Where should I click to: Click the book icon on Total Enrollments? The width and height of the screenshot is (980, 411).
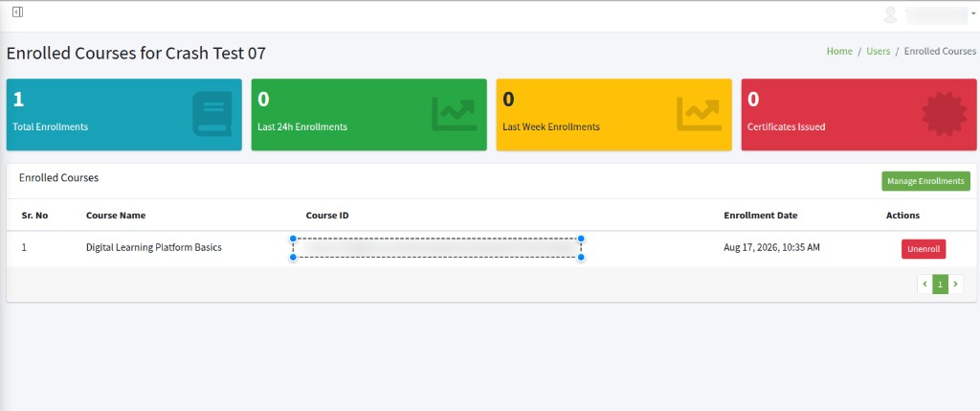coord(212,114)
